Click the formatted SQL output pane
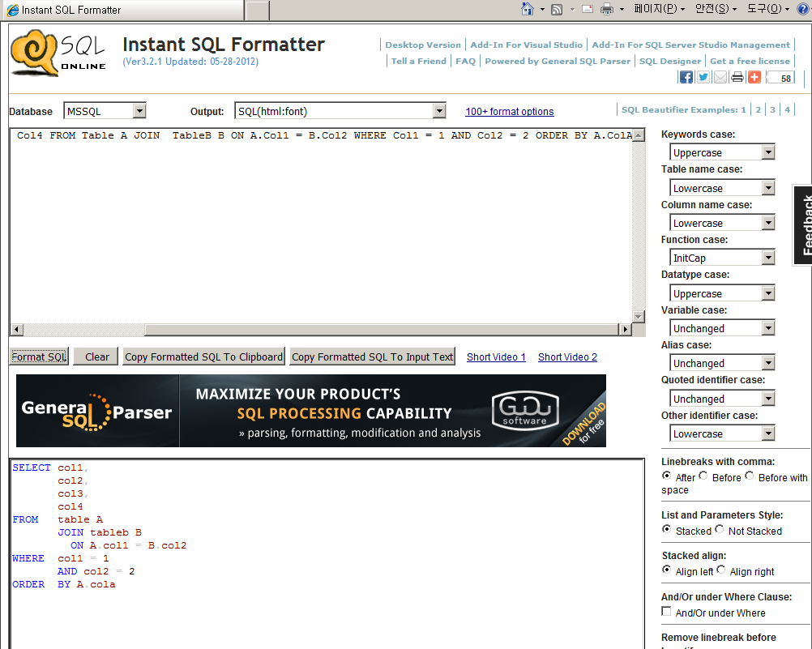The height and width of the screenshot is (649, 812). coord(327,553)
